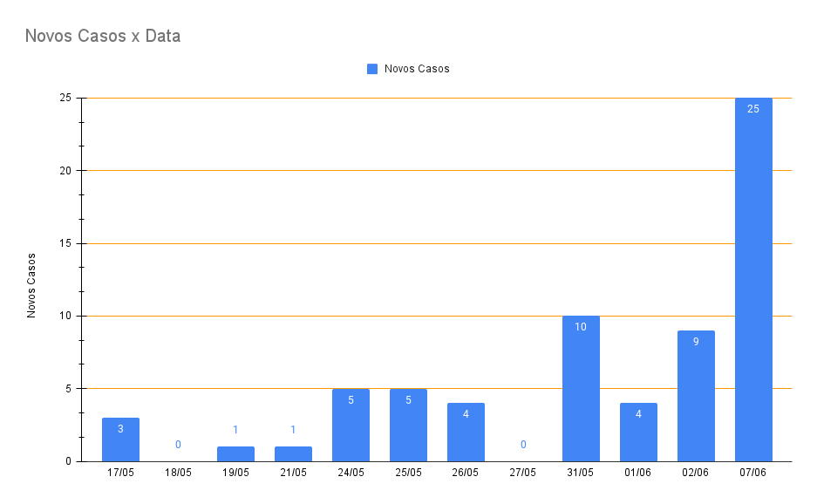This screenshot has width=817, height=504.
Task: Click the 02/06 bar showing 9 cases
Action: pos(696,397)
